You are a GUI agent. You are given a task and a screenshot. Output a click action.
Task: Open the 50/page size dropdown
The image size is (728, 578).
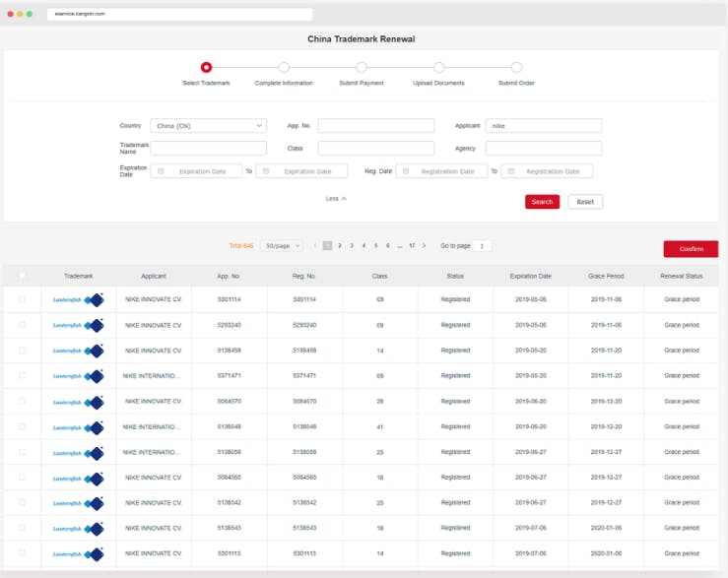282,245
